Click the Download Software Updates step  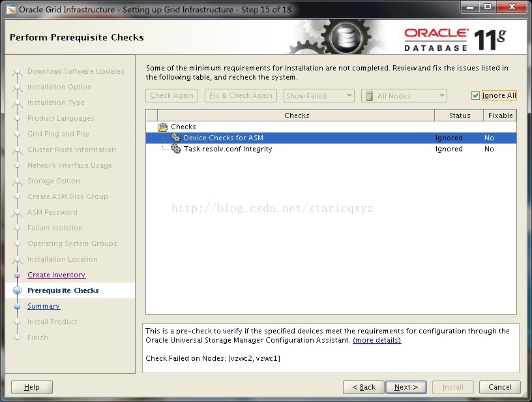pyautogui.click(x=76, y=71)
